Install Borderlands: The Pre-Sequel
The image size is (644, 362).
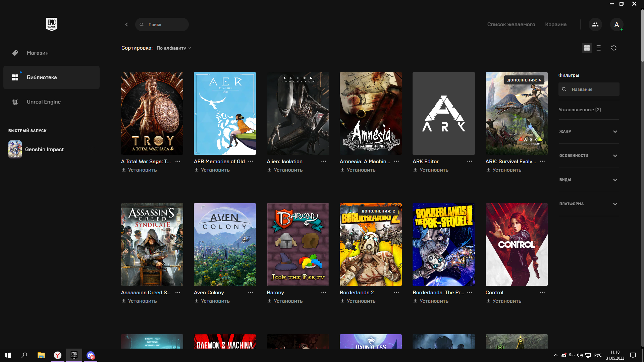pos(431,301)
